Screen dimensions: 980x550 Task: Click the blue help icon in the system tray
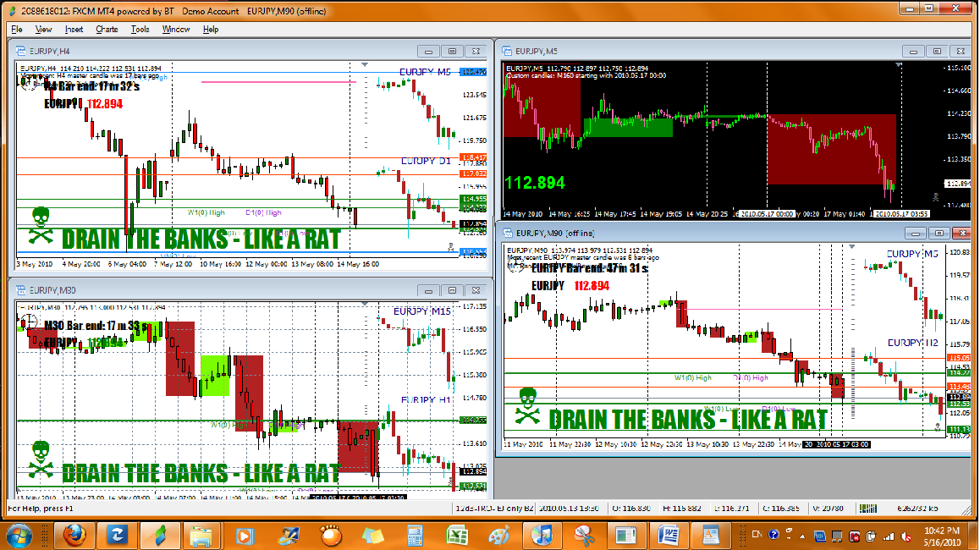tap(774, 535)
